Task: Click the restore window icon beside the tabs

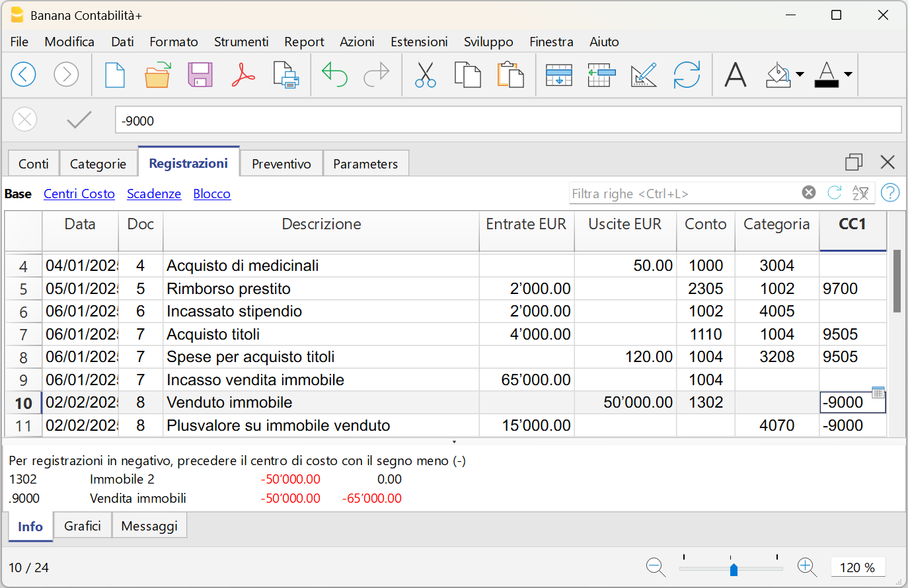Action: (854, 162)
